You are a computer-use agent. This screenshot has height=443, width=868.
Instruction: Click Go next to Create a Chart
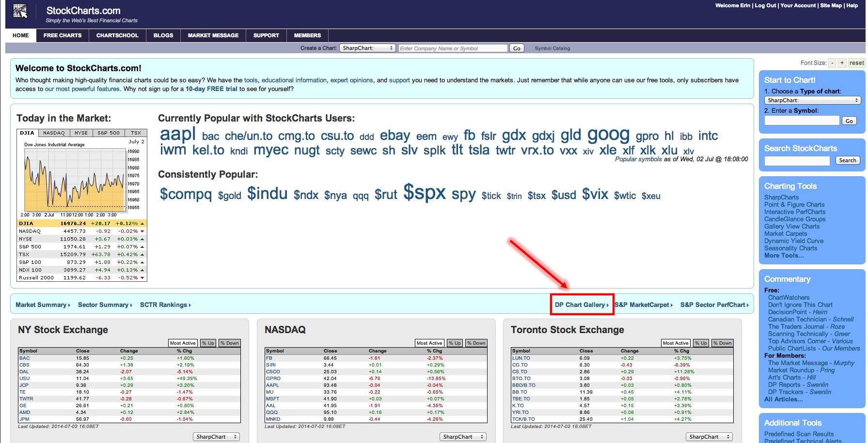coord(517,48)
